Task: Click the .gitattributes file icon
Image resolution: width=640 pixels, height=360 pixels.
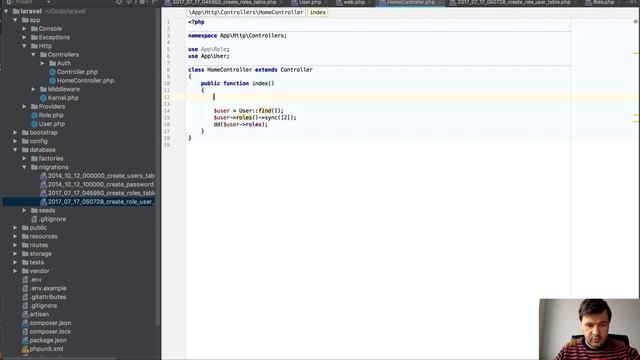Action: point(25,297)
